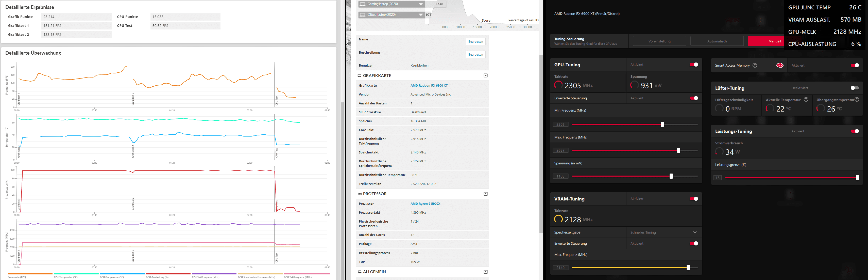Click the Aktuelle Temperatur gauge at 22 °C
Viewport: 868px width, 280px height.
770,108
